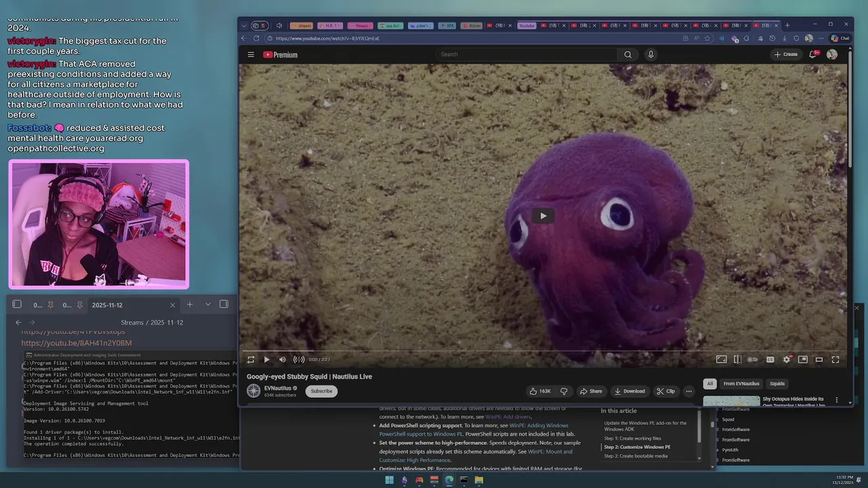Create a Clip of the video
The image size is (868, 488).
[x=666, y=391]
